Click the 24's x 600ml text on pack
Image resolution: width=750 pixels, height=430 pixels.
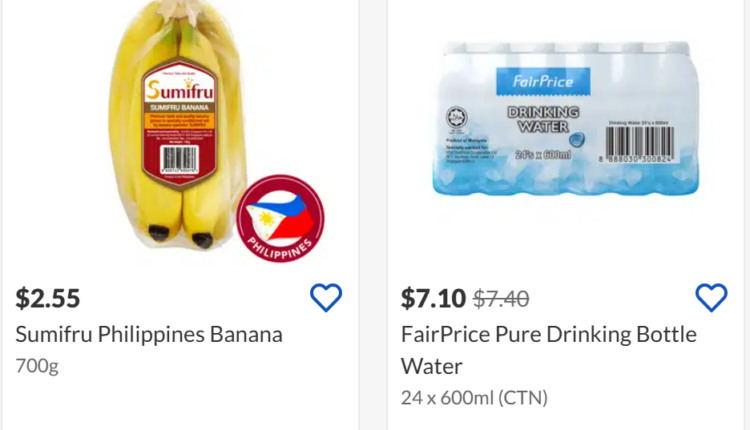pos(542,154)
